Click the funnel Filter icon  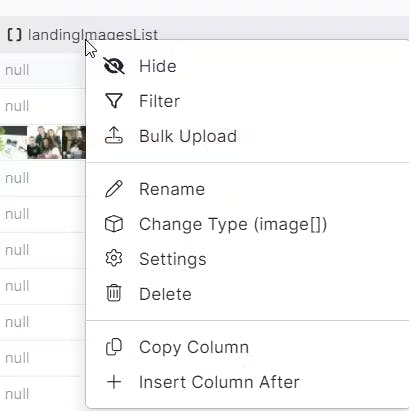(x=114, y=101)
